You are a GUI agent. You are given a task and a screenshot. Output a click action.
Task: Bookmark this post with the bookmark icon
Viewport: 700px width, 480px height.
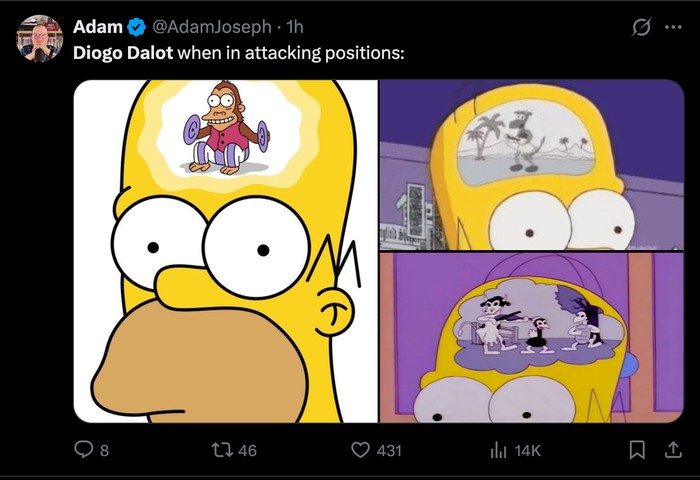coord(636,450)
